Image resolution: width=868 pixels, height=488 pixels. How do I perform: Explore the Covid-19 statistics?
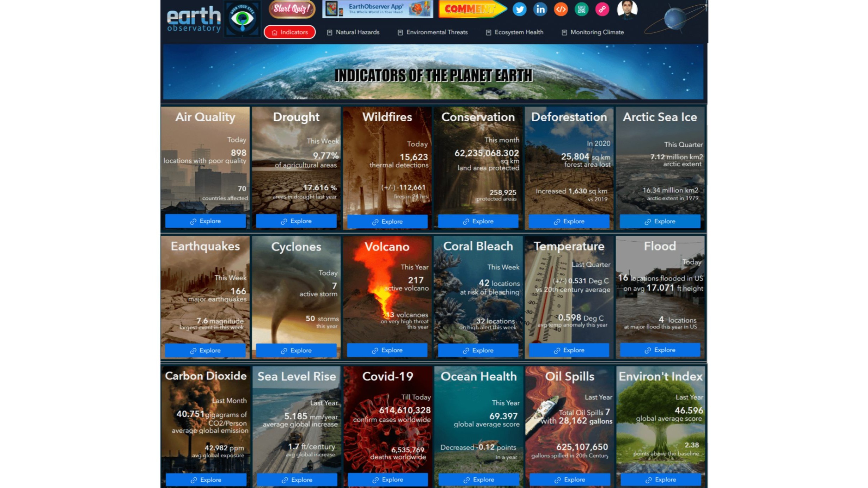tap(387, 479)
